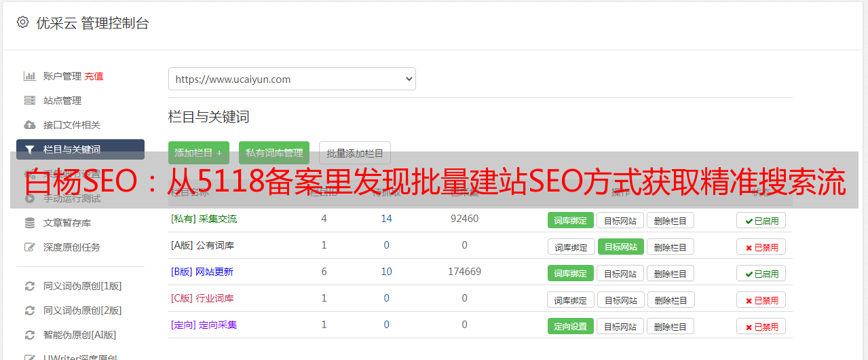Click 删除栏目 in the 公有词库 row
868x360 pixels.
(671, 247)
